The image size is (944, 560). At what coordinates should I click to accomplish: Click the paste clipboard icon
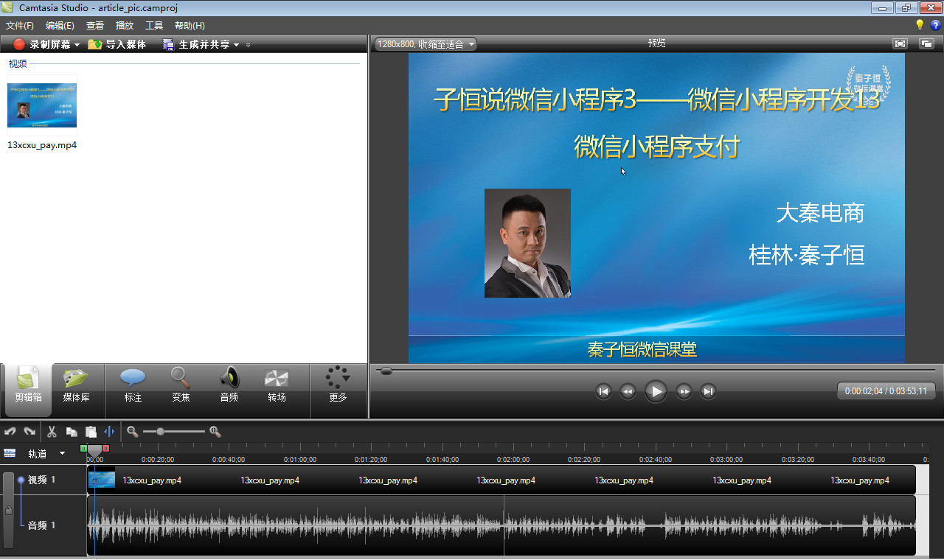pos(91,432)
